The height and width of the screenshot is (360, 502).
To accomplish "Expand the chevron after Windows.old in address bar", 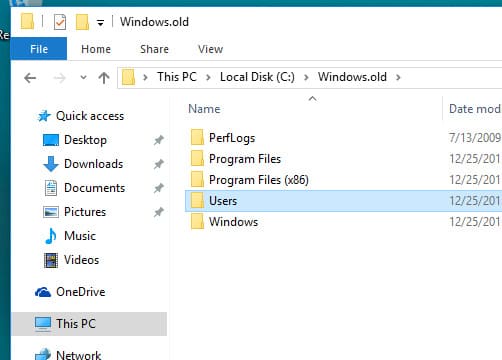I will pyautogui.click(x=398, y=77).
